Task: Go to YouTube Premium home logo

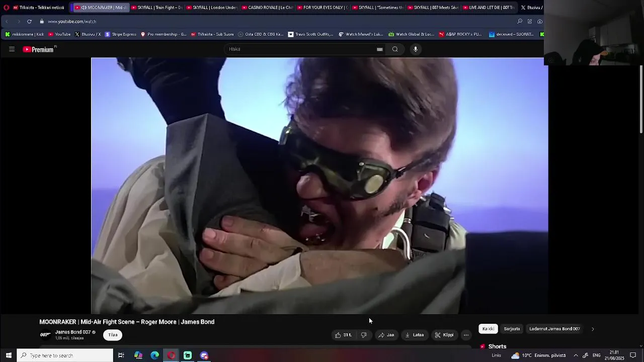Action: point(38,49)
